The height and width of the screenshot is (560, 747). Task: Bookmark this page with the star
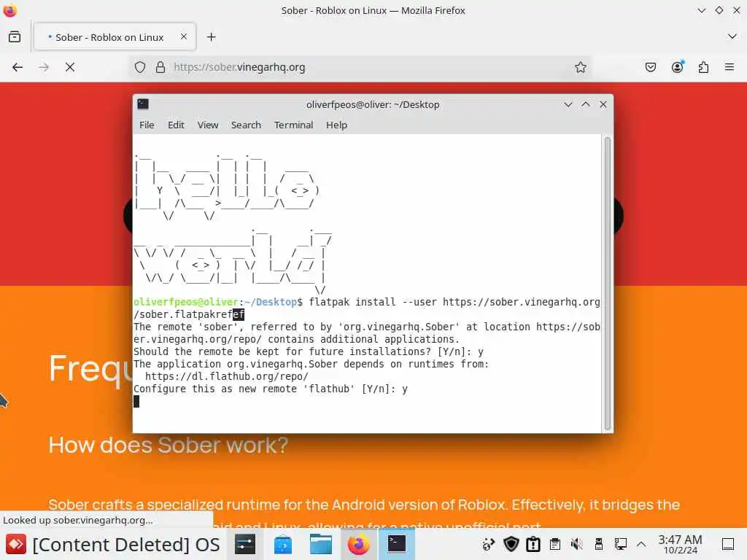580,67
